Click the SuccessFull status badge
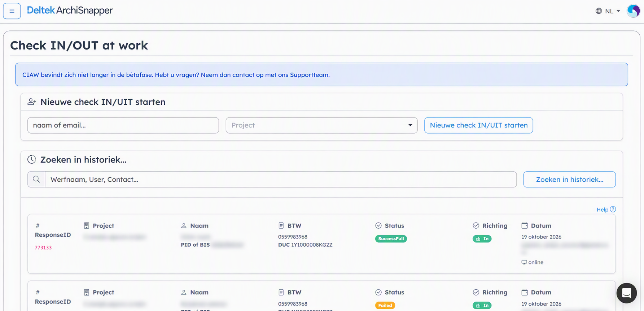Viewport: 644px width, 311px height. (391, 239)
